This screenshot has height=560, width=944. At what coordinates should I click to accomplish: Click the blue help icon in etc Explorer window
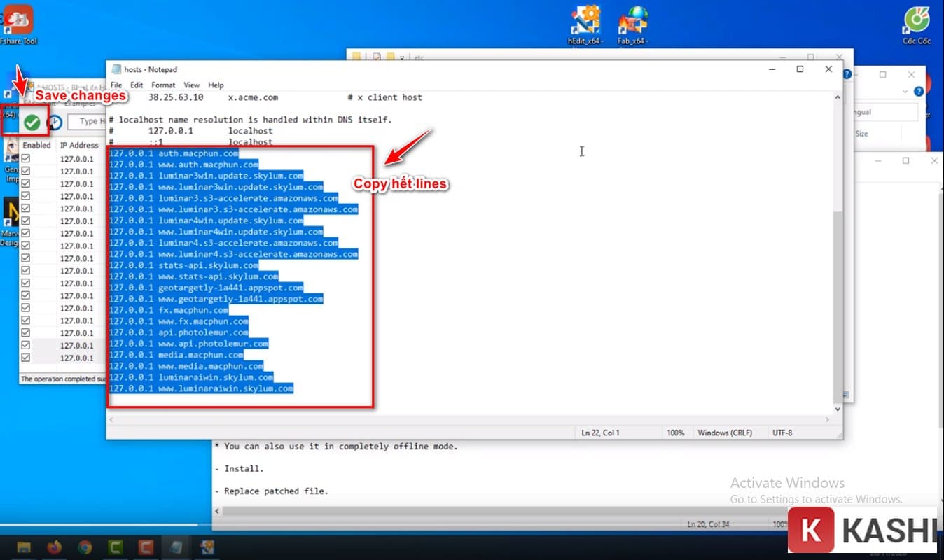click(847, 74)
